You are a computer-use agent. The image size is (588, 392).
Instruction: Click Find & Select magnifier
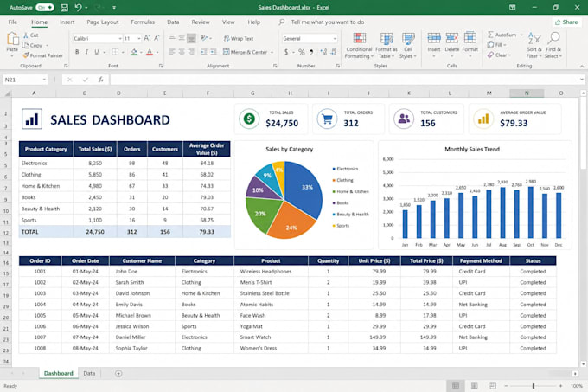pos(553,46)
